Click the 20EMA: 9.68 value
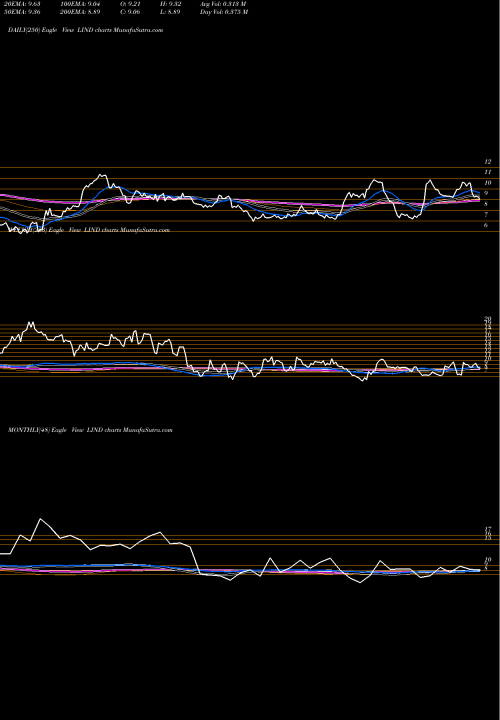The image size is (500, 720). (x=24, y=4)
